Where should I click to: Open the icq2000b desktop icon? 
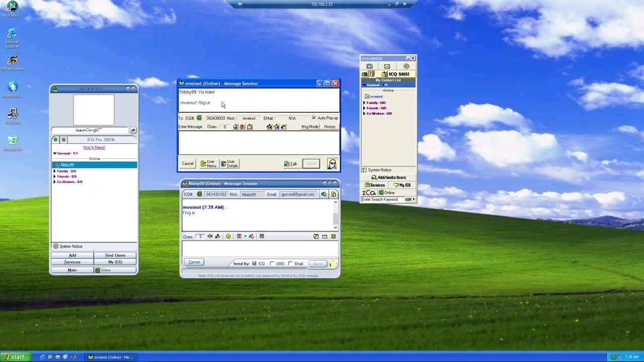point(13,117)
